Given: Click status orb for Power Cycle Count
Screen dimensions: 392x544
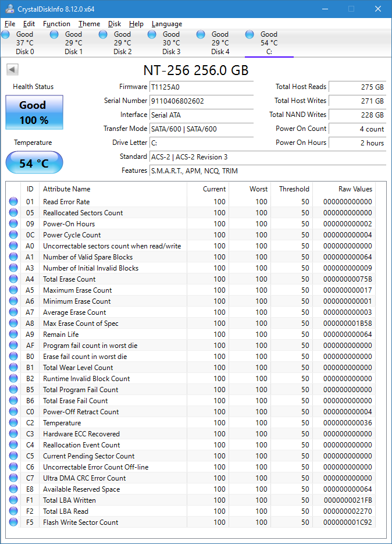Looking at the screenshot, I should [13, 235].
